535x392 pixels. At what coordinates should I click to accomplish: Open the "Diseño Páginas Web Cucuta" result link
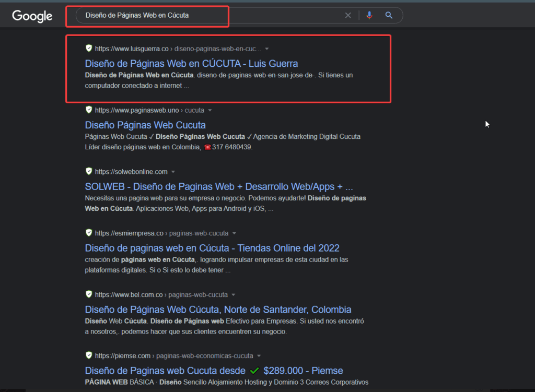tap(145, 125)
